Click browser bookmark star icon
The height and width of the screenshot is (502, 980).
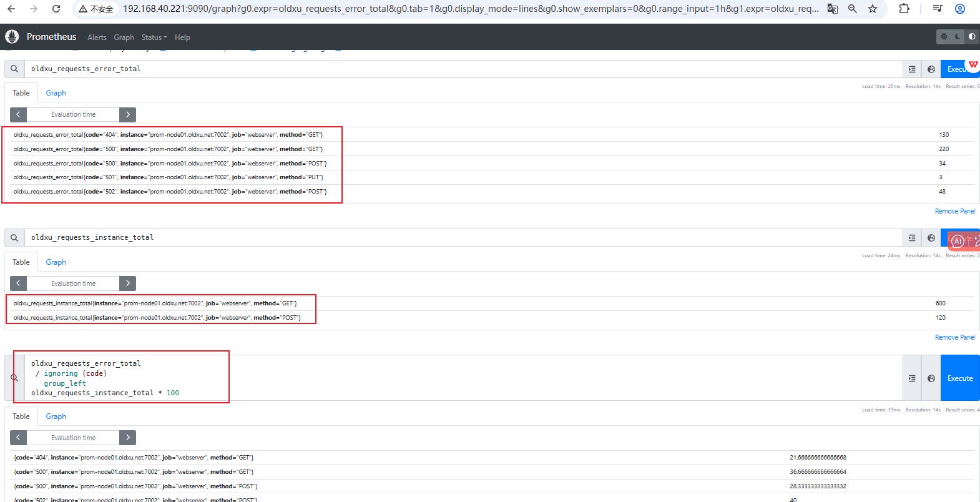click(x=873, y=9)
